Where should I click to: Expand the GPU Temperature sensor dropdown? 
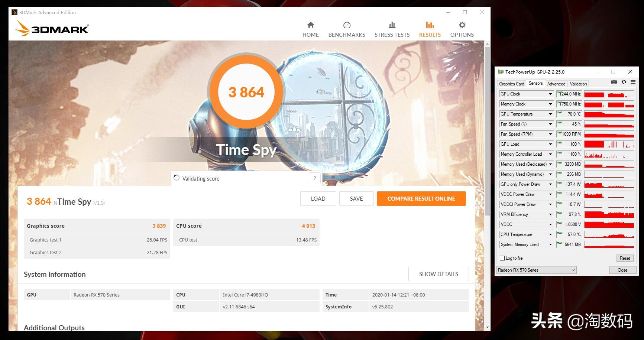(550, 114)
